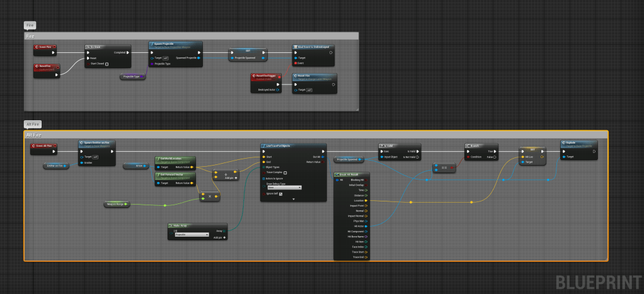
Task: Select the Fire comment bubble label
Action: tap(29, 25)
